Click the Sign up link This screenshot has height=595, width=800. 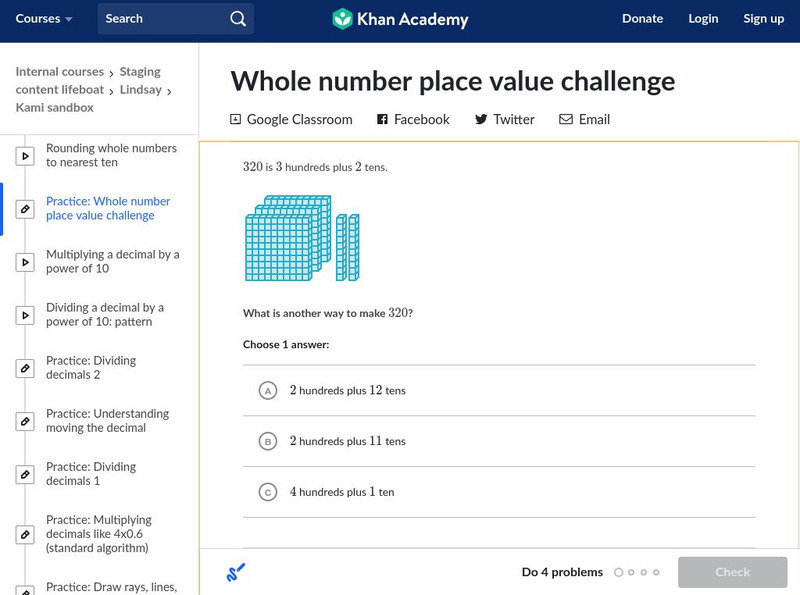pyautogui.click(x=763, y=19)
